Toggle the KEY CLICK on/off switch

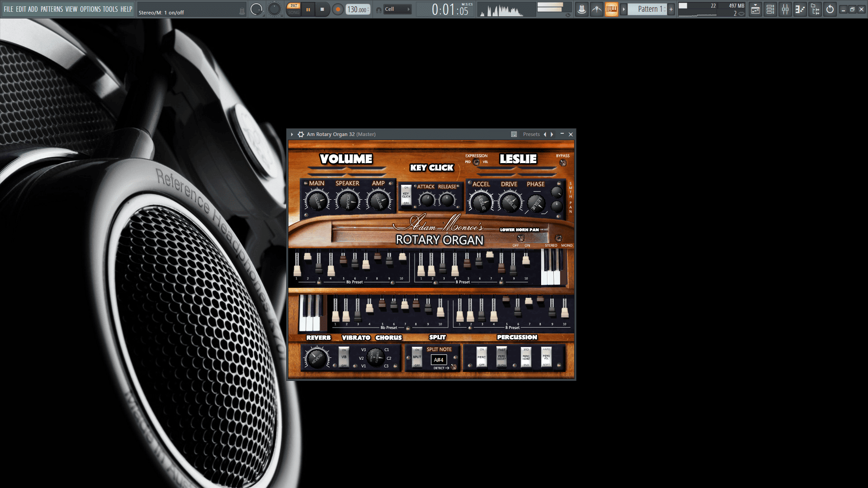pyautogui.click(x=406, y=195)
